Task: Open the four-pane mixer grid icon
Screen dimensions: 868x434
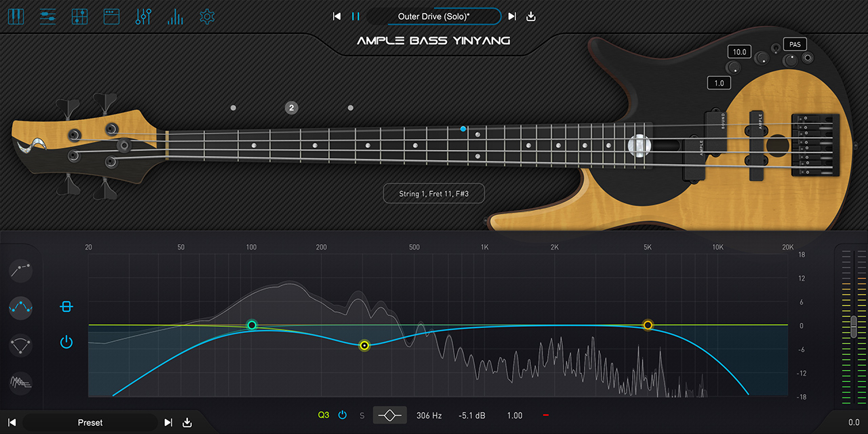Action: point(80,16)
